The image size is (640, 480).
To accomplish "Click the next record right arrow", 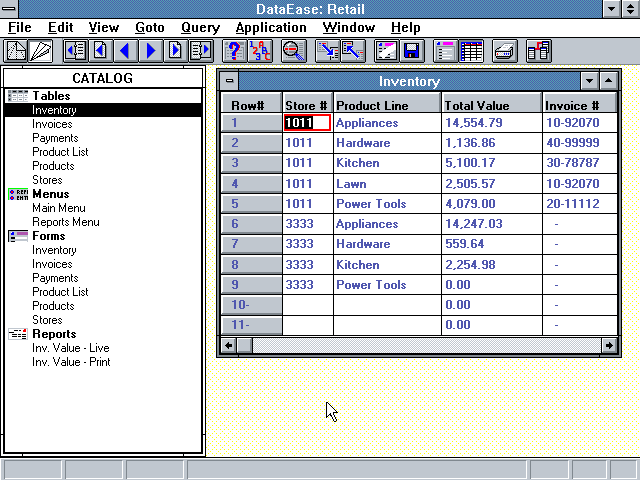I will (151, 51).
